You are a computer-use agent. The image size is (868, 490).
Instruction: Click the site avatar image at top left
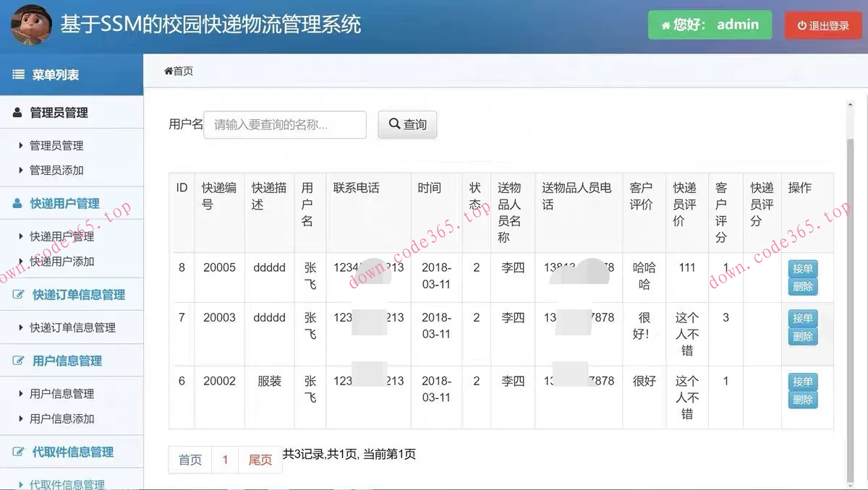(x=30, y=24)
